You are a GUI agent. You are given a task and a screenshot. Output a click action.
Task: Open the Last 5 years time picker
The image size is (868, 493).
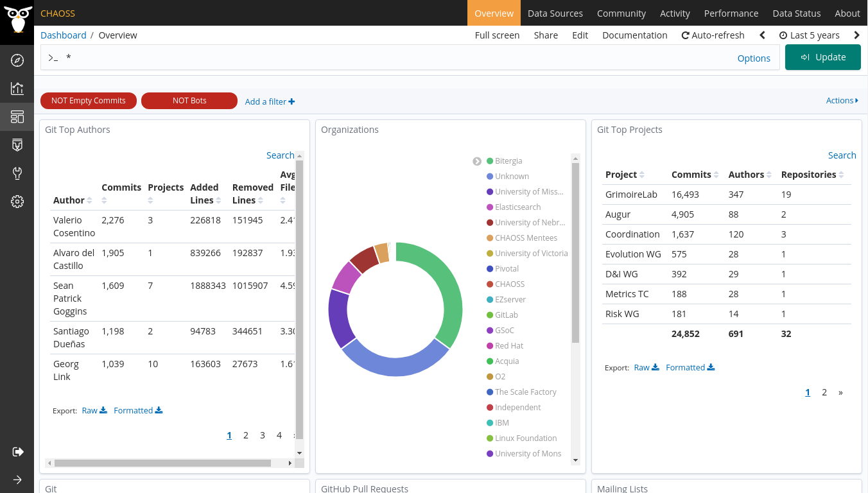[x=809, y=35]
